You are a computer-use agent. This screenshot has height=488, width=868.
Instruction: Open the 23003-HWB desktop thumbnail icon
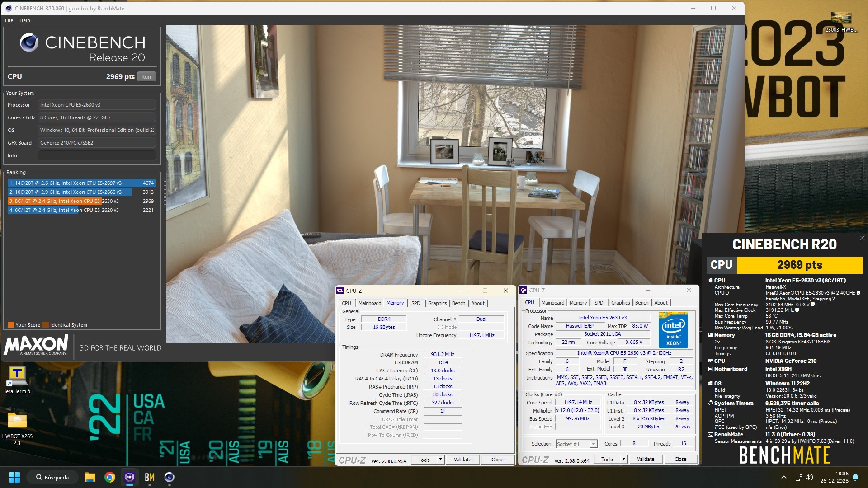pos(841,23)
